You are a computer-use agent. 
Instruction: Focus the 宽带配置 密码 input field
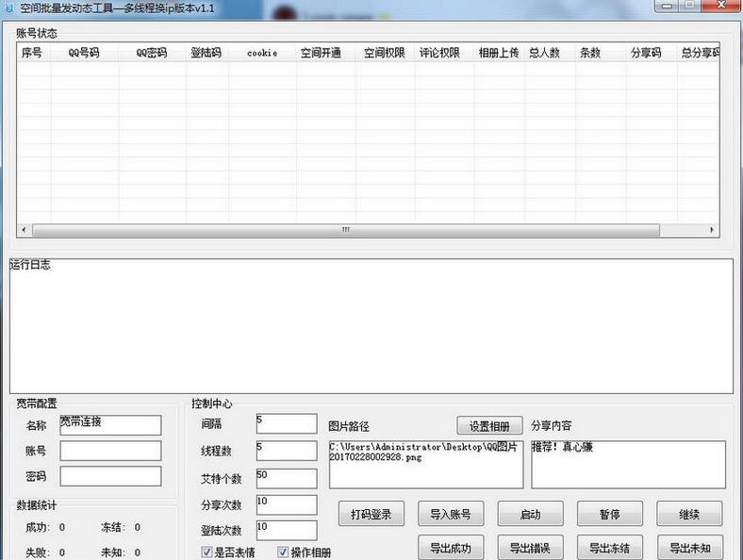(110, 476)
